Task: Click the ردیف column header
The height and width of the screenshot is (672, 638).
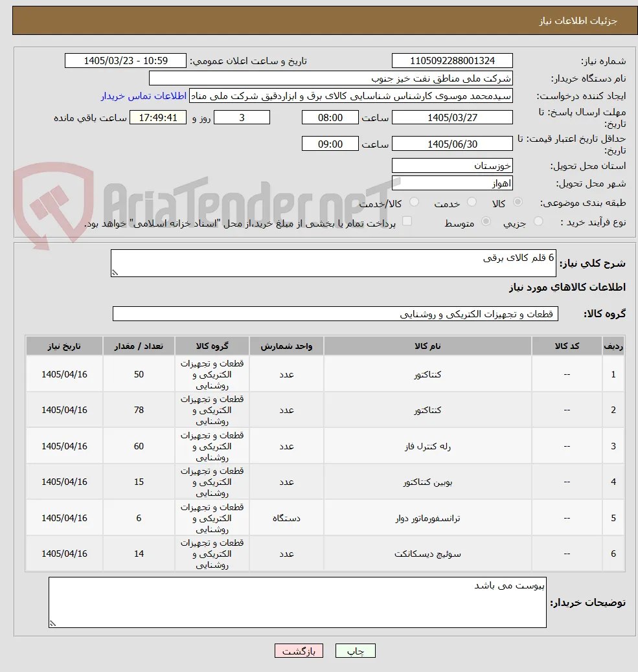Action: coord(613,346)
